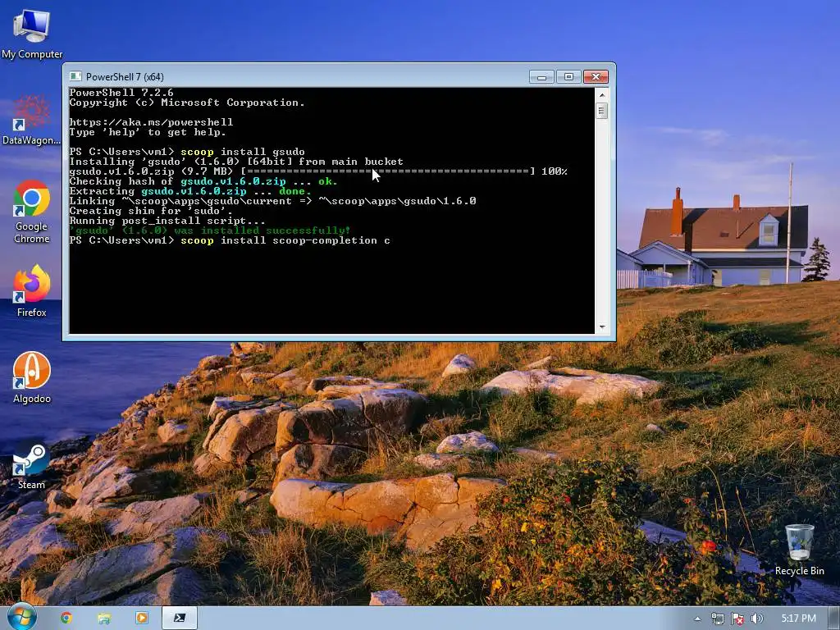Click 'Copyright (c) Microsoft Corporation.' line

[187, 103]
